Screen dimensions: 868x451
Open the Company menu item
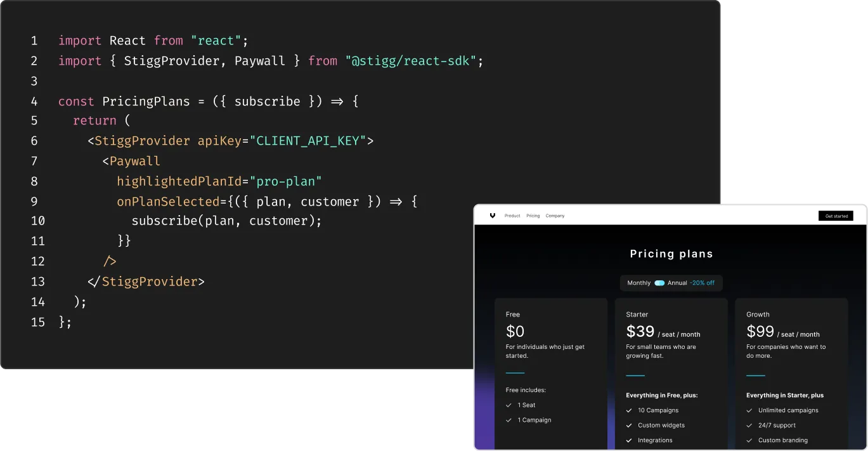click(555, 216)
